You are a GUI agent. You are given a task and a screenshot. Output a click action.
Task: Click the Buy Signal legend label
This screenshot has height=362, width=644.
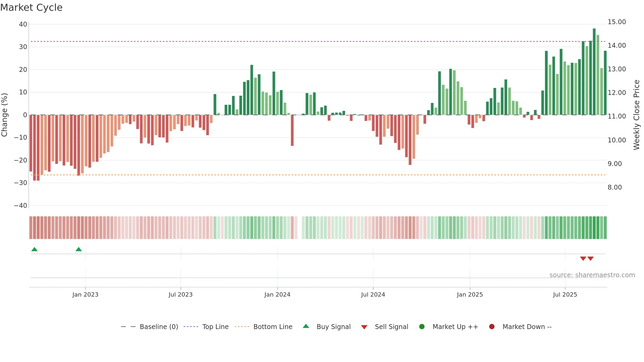[x=334, y=327]
